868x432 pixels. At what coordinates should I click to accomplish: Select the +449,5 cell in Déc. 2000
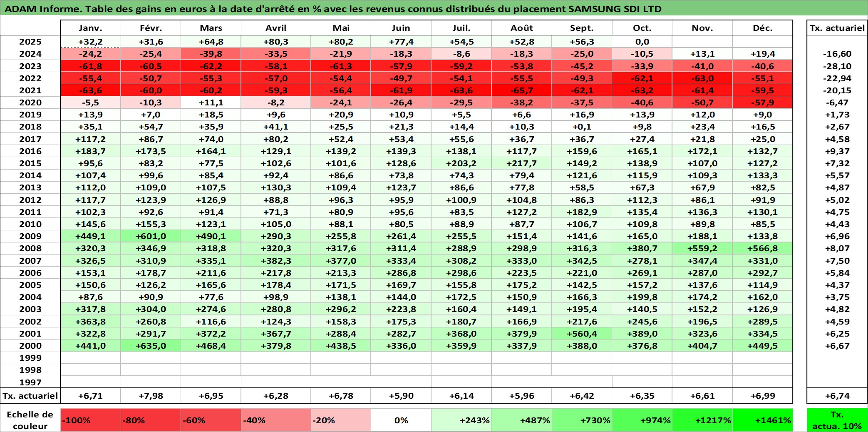click(x=763, y=346)
